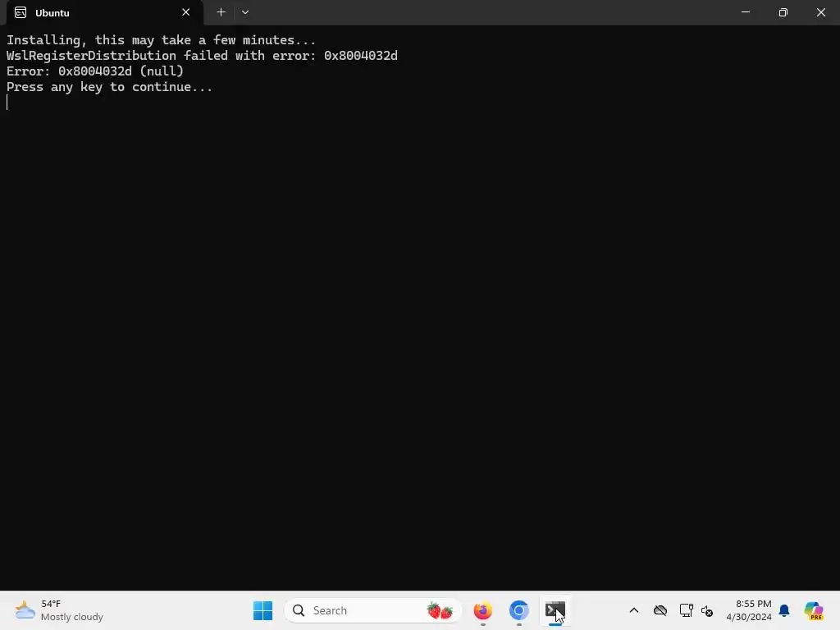
Task: Click the muted volume tray icon
Action: (707, 610)
